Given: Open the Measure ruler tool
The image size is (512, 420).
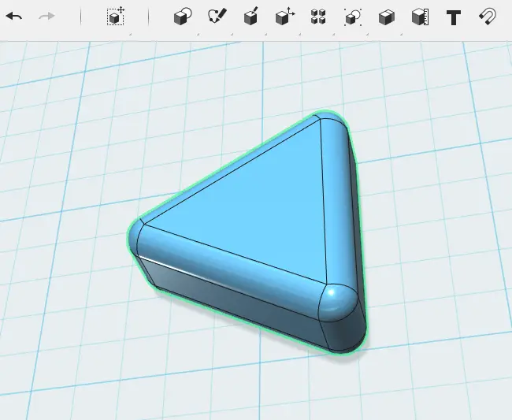Looking at the screenshot, I should point(421,17).
